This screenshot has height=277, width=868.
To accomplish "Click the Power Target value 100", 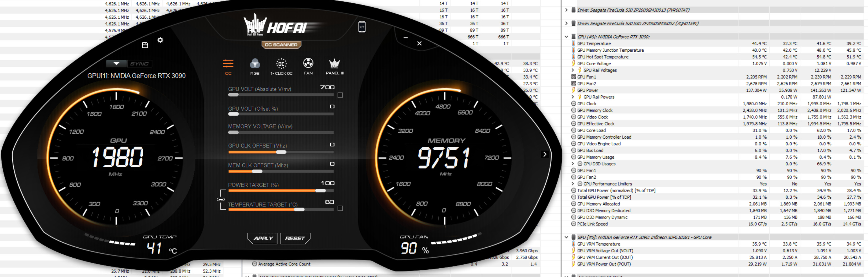I will click(328, 183).
